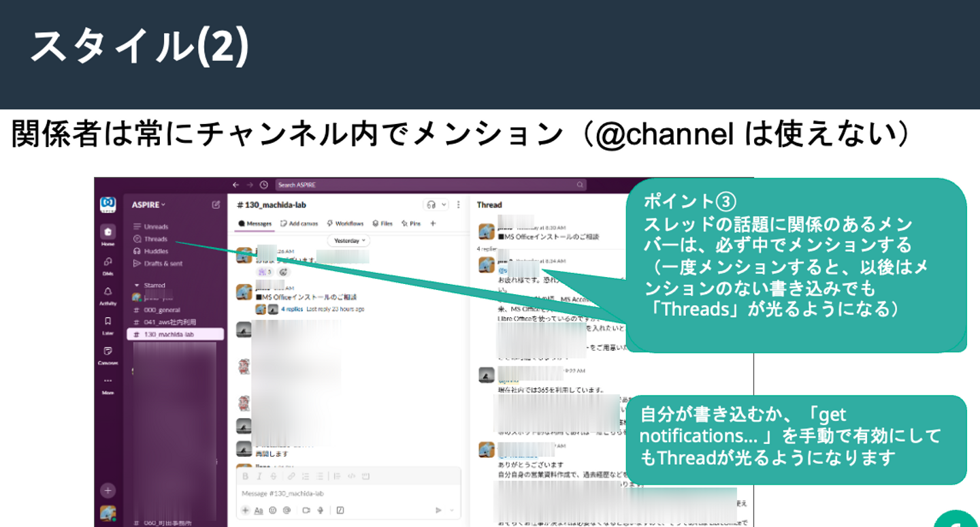Click the 再開します message text
The image size is (980, 527).
pyautogui.click(x=272, y=453)
